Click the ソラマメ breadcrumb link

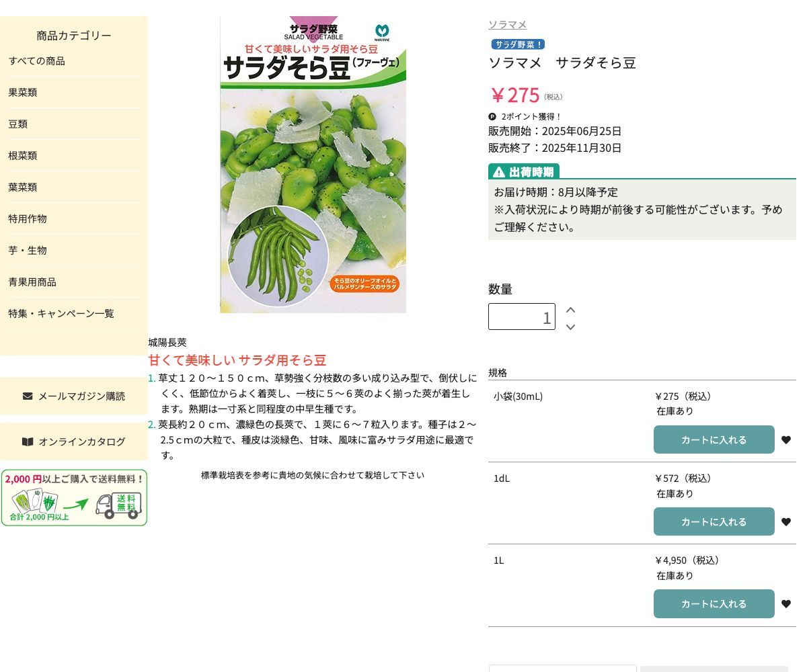[507, 24]
